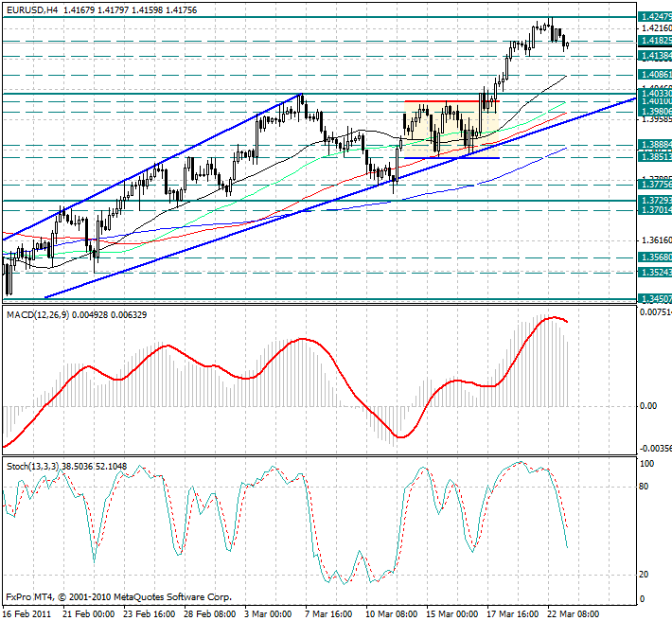Click the 0.00 MACD zero level value
The image size is (672, 621).
[648, 406]
